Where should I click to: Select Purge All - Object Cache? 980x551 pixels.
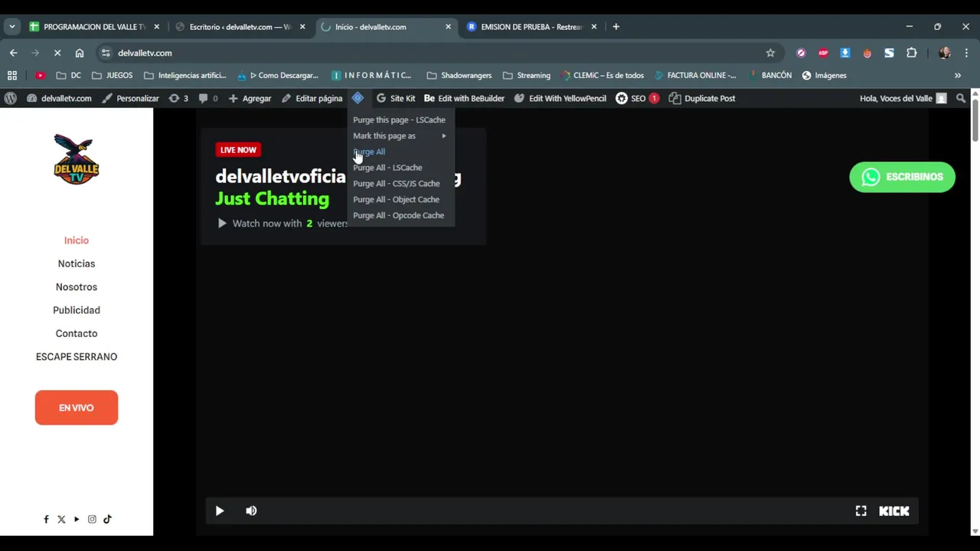click(x=396, y=200)
